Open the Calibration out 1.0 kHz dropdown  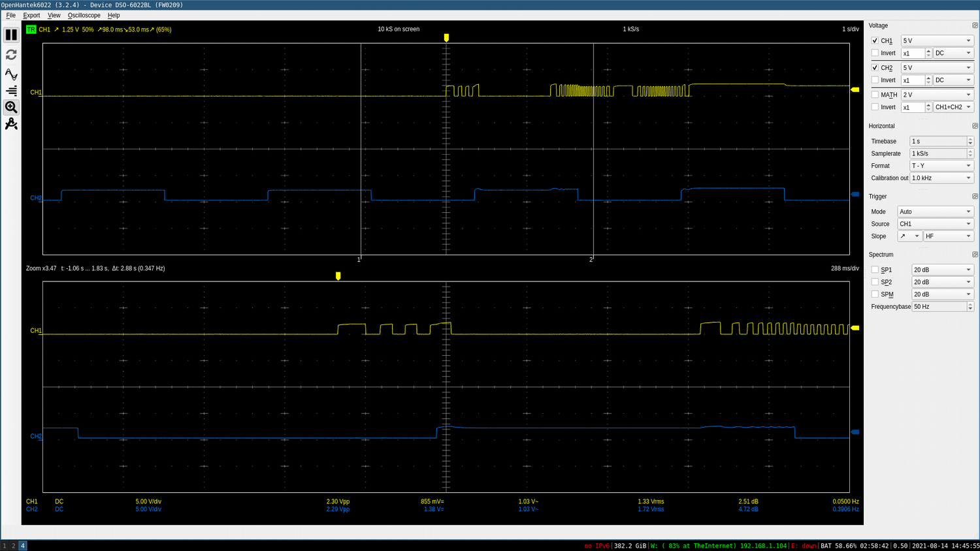coord(941,178)
